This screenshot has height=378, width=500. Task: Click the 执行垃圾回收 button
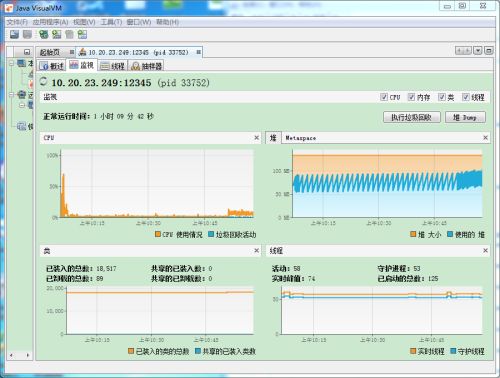point(411,117)
